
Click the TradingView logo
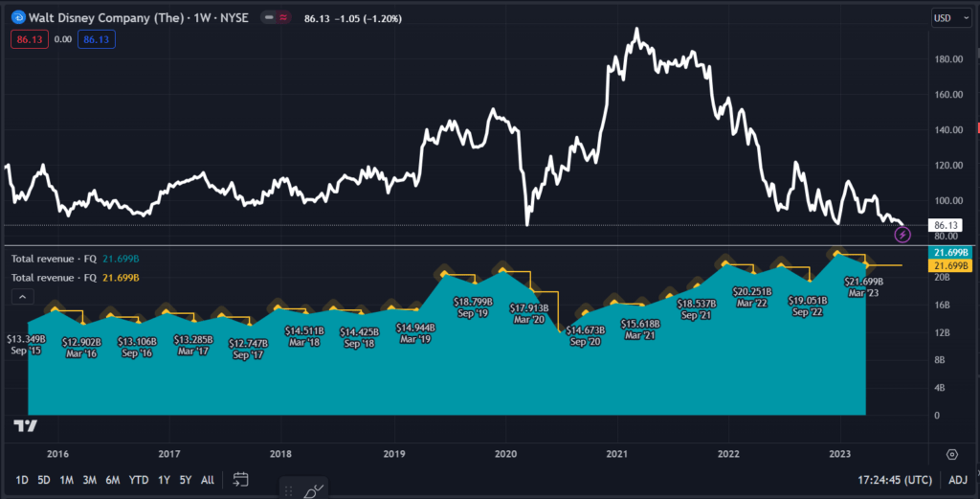(26, 426)
